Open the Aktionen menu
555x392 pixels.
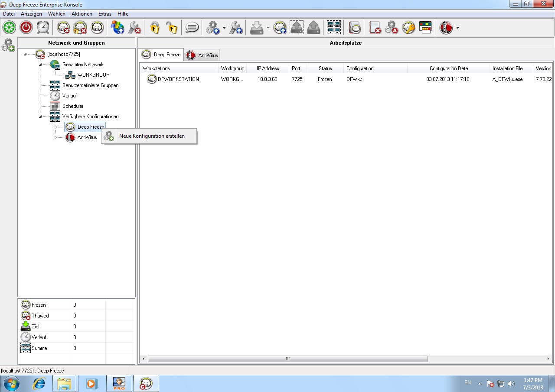coord(82,14)
